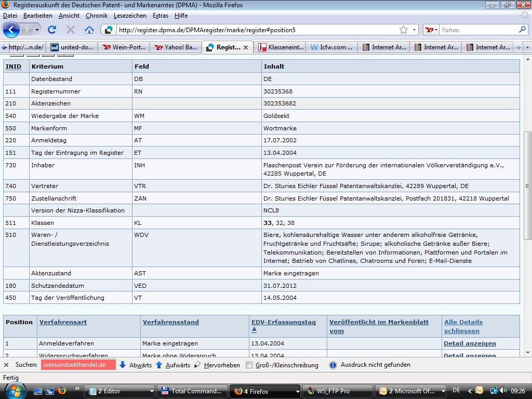Click the volume speaker tray icon

pyautogui.click(x=503, y=391)
